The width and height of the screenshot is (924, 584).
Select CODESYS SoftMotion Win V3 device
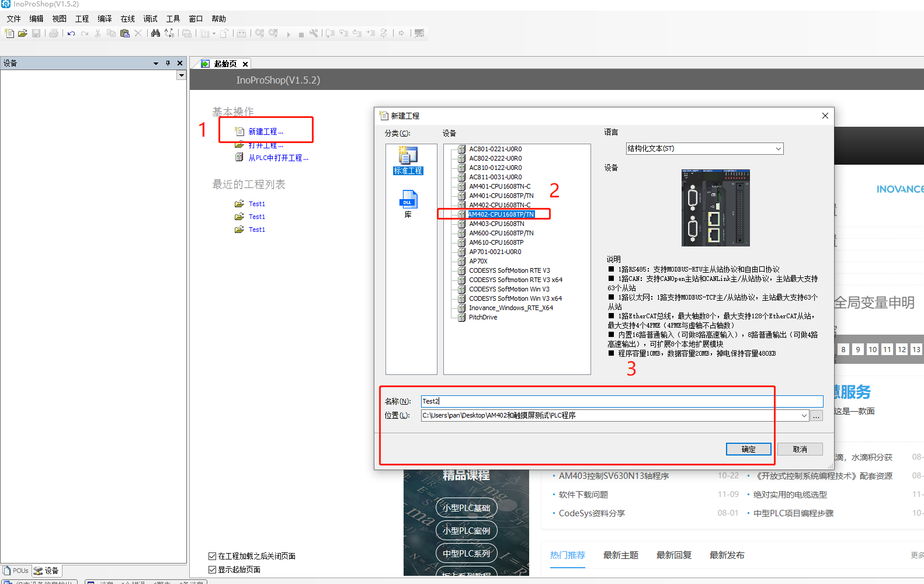coord(509,289)
